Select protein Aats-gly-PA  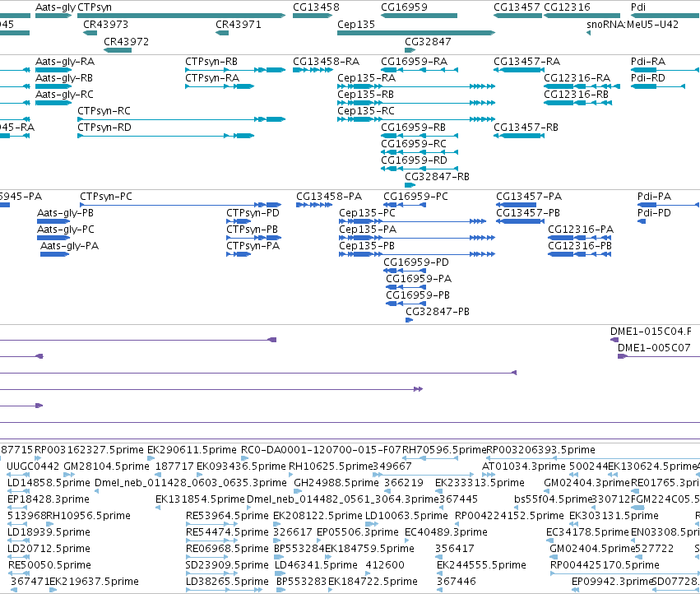coord(54,254)
